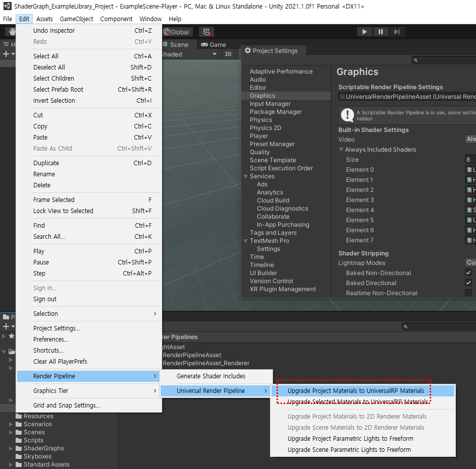Click Upgrade Selected Materials to UniversalRP Materials

click(363, 402)
